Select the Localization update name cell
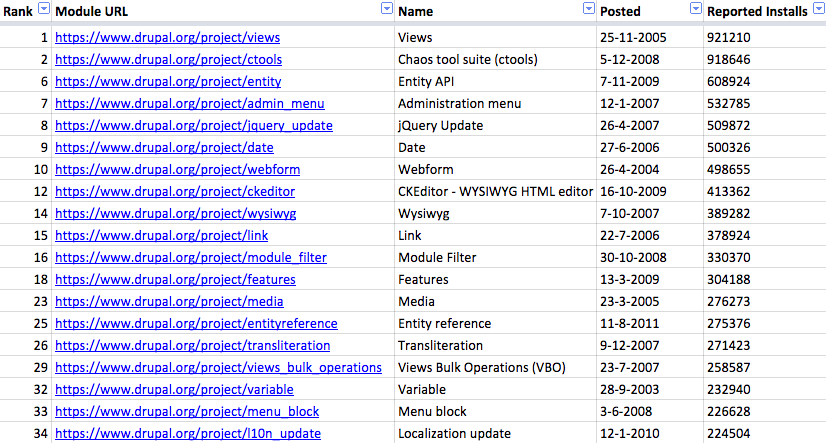This screenshot has width=826, height=443. (495, 434)
